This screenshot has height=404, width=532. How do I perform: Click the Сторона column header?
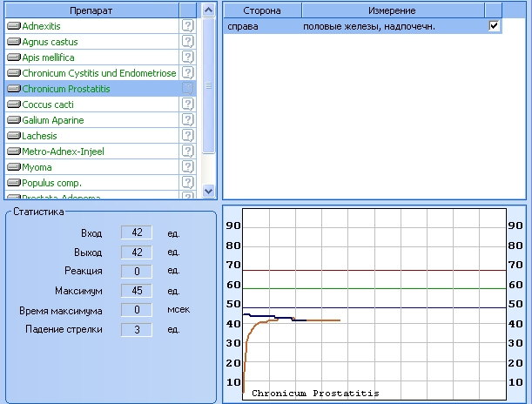(262, 10)
